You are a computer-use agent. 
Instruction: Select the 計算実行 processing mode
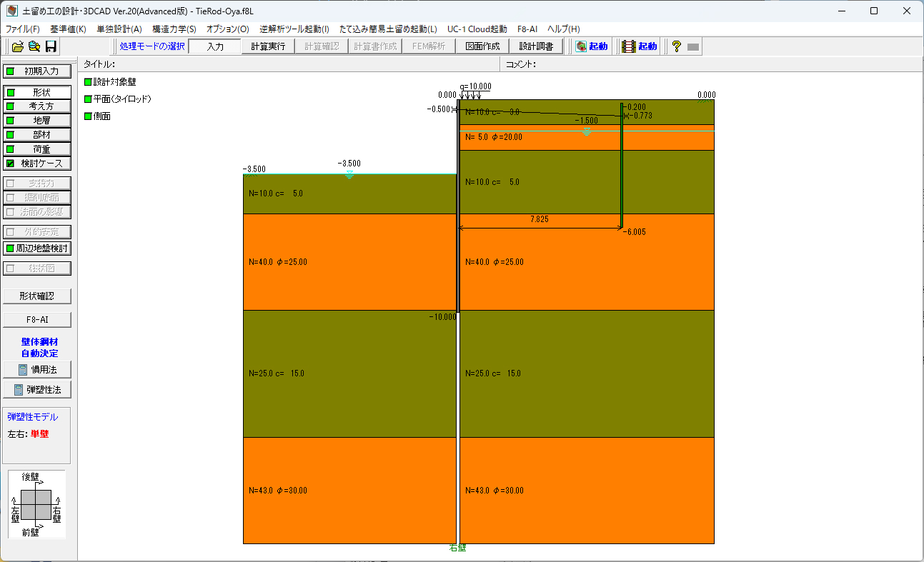pyautogui.click(x=268, y=46)
